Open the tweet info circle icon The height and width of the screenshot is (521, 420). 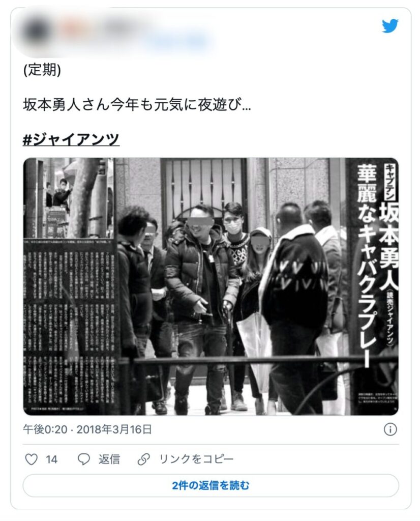click(x=390, y=429)
